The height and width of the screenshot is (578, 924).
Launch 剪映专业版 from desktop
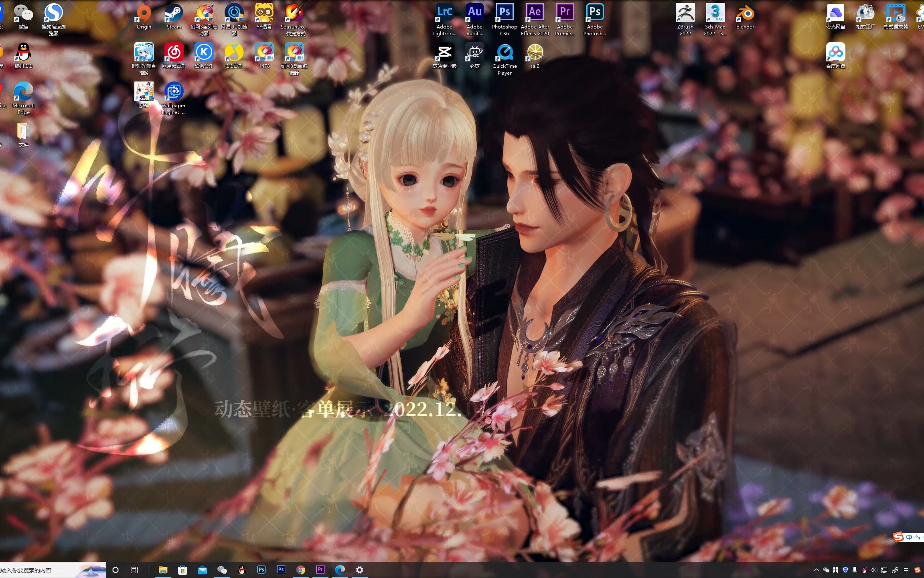click(x=444, y=56)
